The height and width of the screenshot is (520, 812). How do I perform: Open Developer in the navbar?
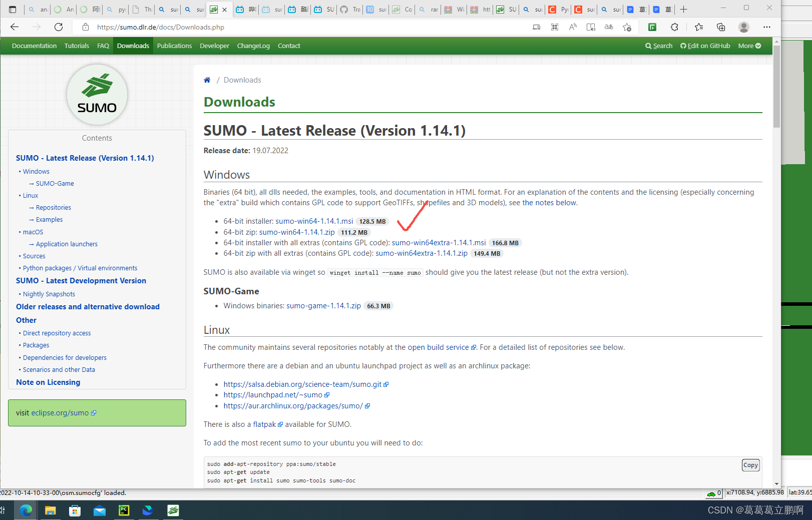click(x=214, y=46)
